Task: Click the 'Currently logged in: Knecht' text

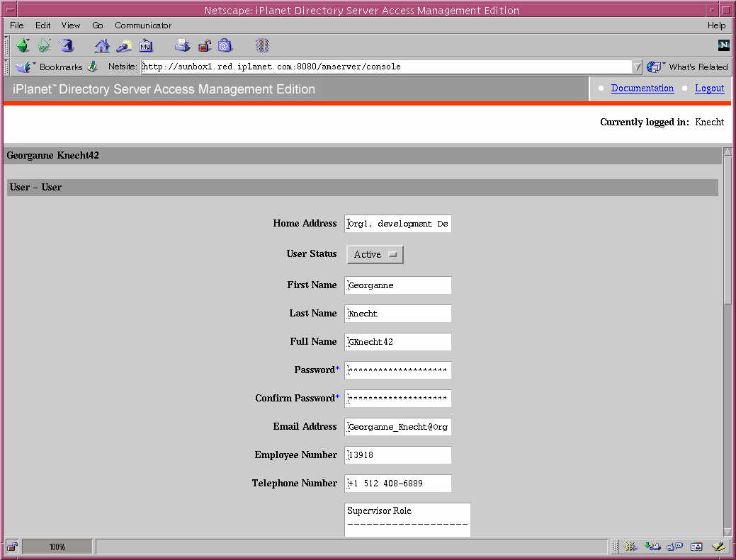Action: (x=662, y=122)
